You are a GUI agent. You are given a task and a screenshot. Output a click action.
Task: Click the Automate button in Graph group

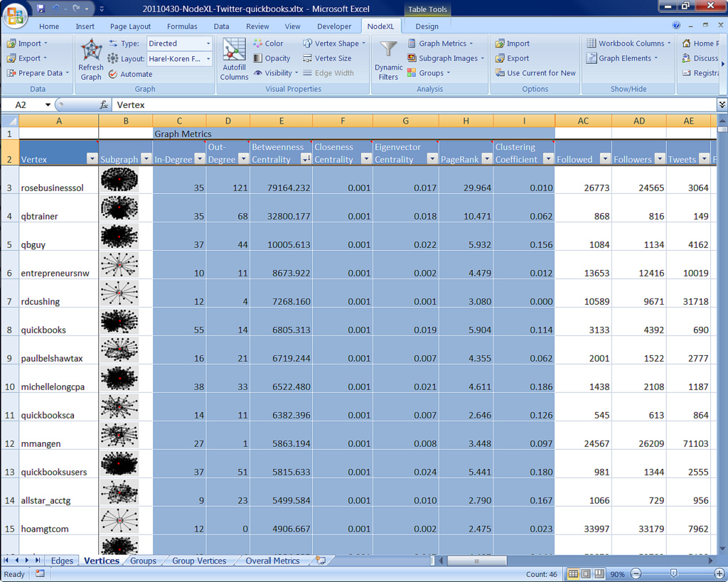[131, 74]
